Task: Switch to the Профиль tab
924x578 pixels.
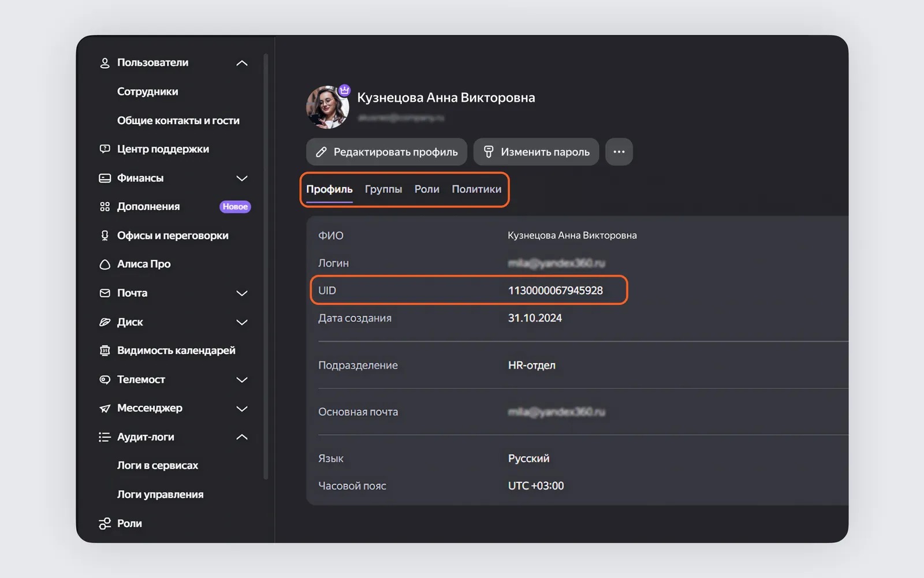Action: pyautogui.click(x=329, y=189)
